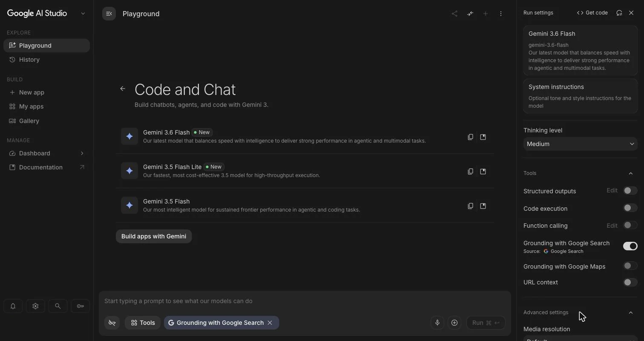This screenshot has width=644, height=341.
Task: Open Gallery in the sidebar
Action: [x=46, y=121]
